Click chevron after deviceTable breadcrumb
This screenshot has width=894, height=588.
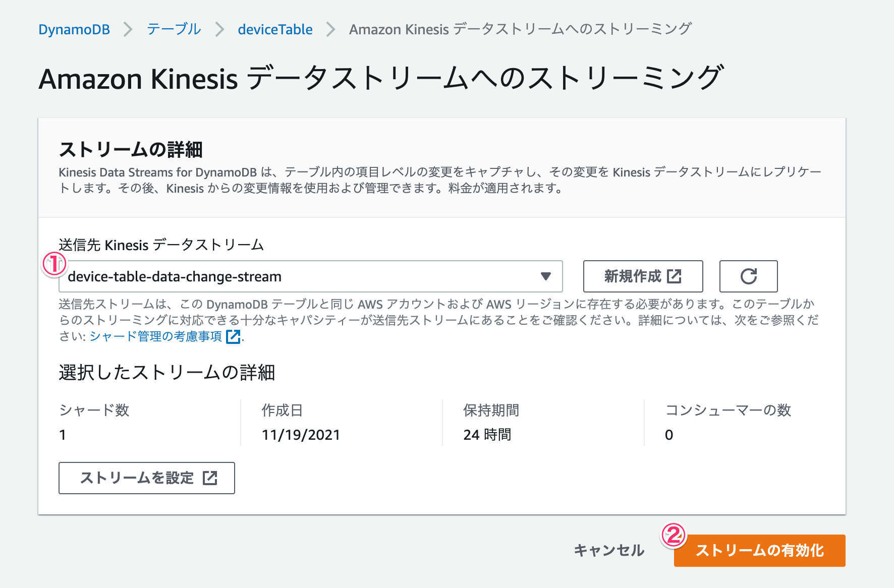pos(330,29)
